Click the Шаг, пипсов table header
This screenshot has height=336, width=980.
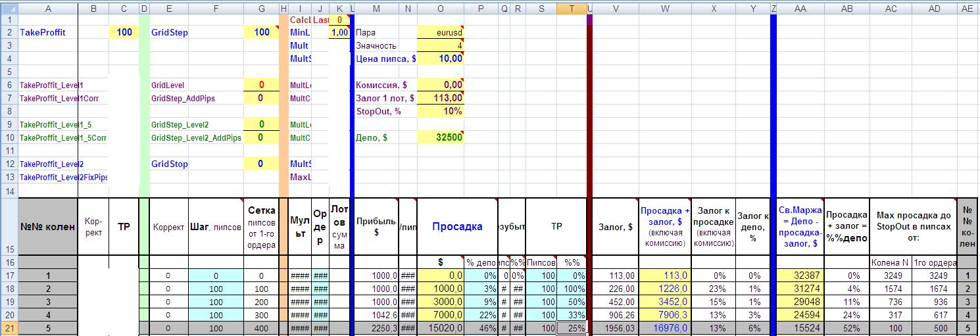pyautogui.click(x=216, y=227)
